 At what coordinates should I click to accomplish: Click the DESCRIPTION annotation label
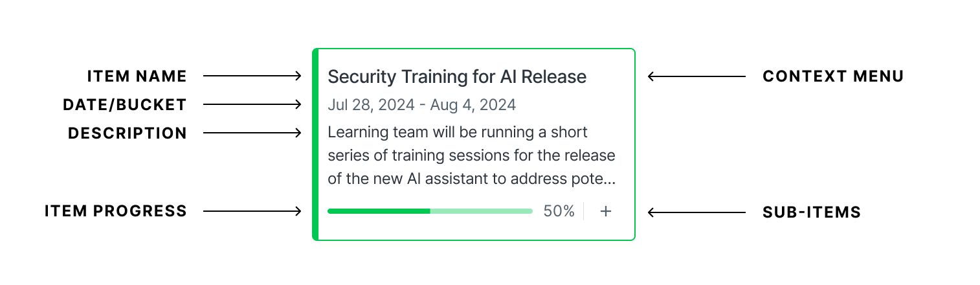click(x=128, y=133)
